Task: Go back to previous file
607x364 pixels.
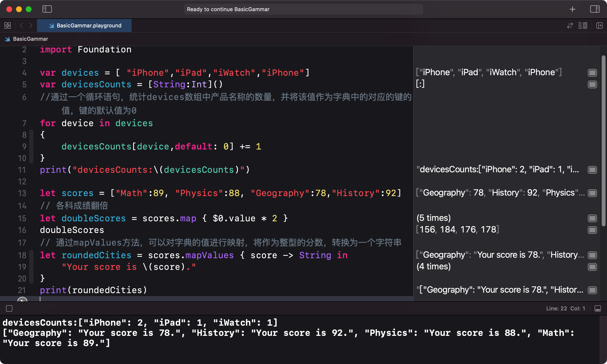Action: tap(22, 25)
